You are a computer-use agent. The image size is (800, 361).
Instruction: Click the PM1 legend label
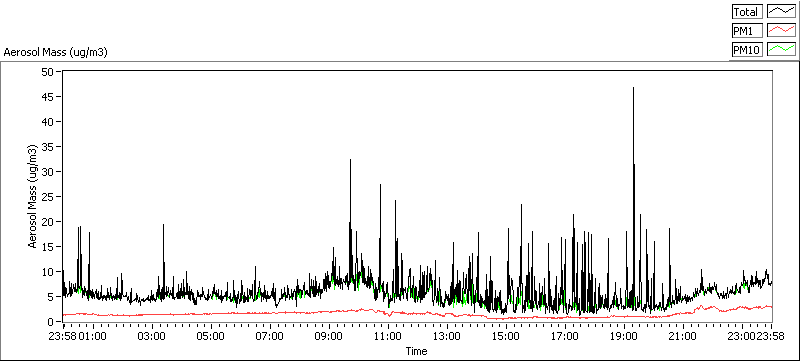point(747,31)
